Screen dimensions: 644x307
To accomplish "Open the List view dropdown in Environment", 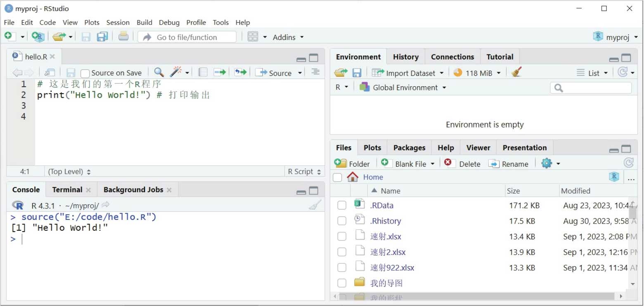I will [592, 73].
